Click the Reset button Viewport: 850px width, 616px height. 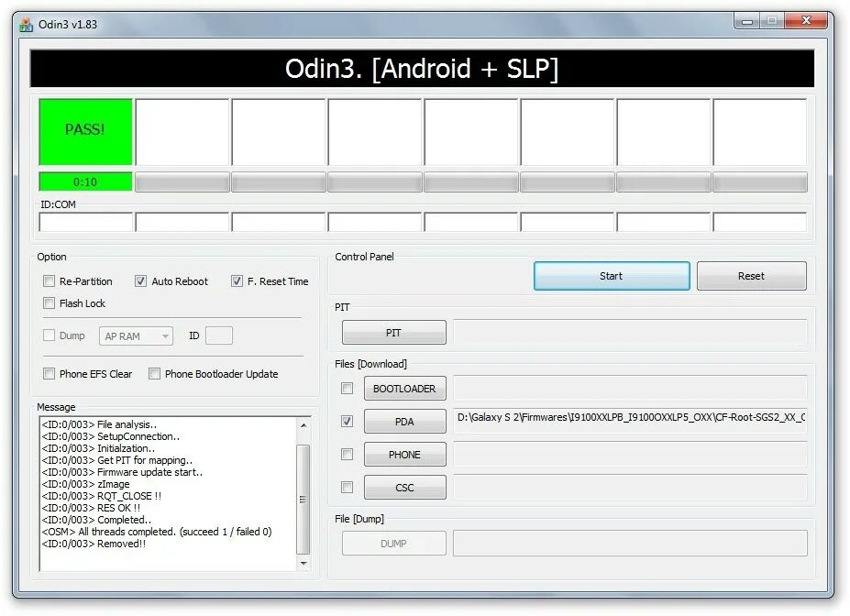click(x=751, y=276)
